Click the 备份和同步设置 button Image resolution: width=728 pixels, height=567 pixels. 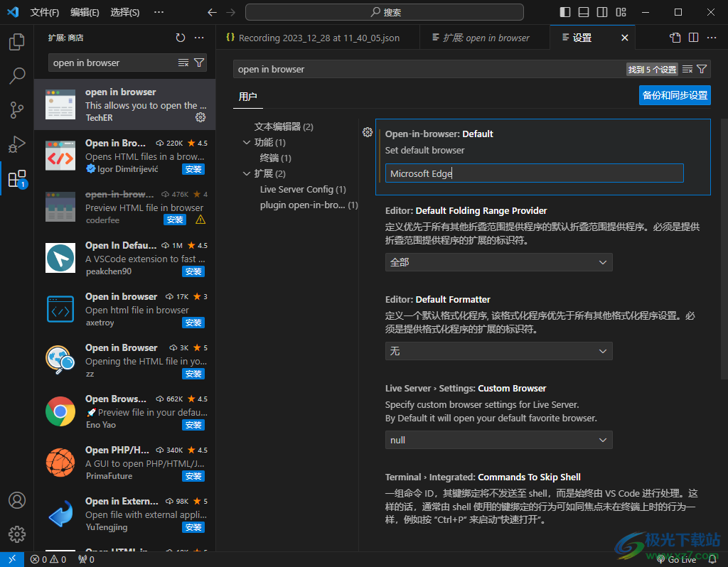coord(675,95)
